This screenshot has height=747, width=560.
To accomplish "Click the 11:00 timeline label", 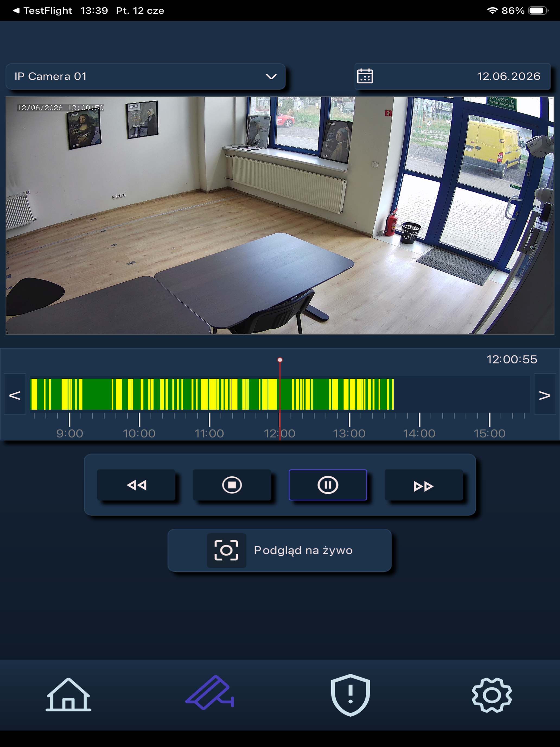I will click(x=209, y=433).
